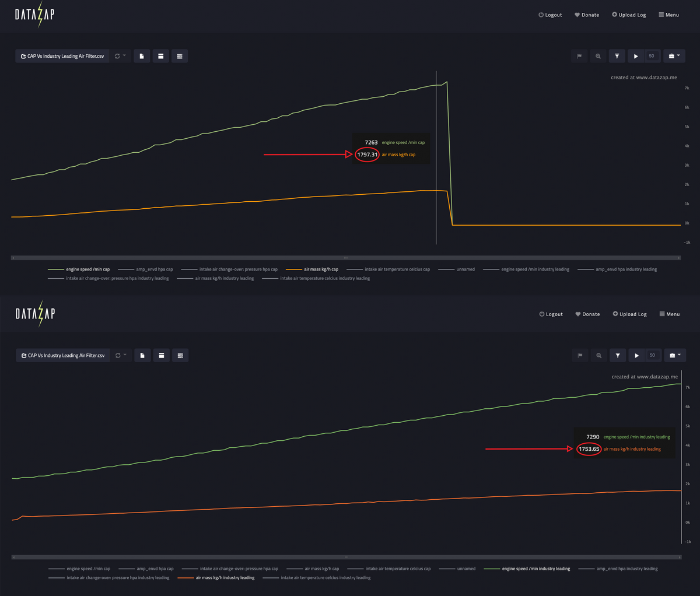This screenshot has height=596, width=700.
Task: Click the zoom-out magnifier icon in the upper toolbar
Action: coord(598,56)
